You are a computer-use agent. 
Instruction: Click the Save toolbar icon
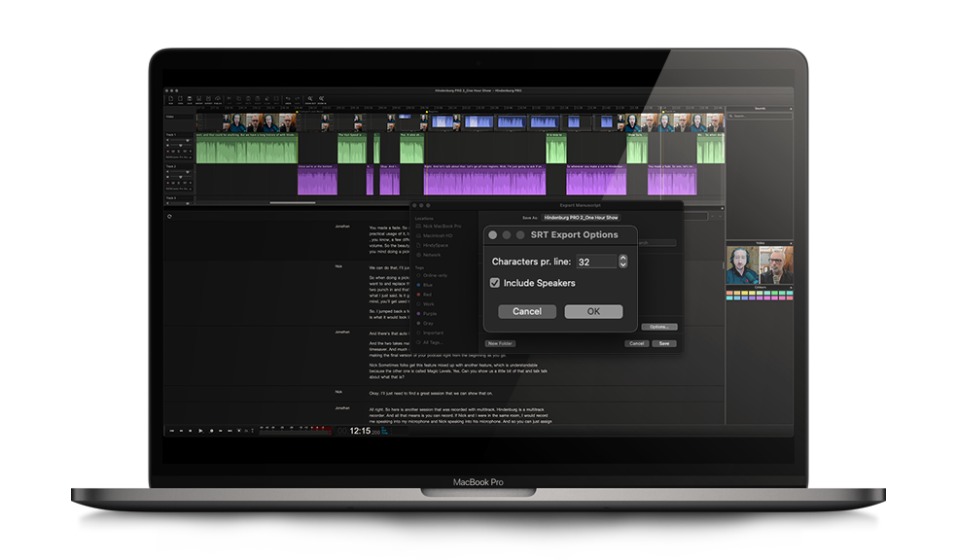coord(190,99)
